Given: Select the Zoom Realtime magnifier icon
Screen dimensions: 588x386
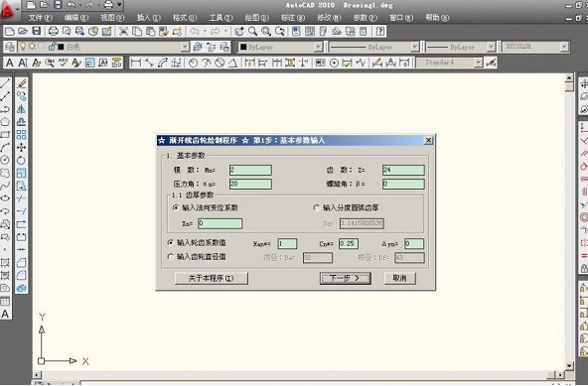Looking at the screenshot, I should coord(252,31).
